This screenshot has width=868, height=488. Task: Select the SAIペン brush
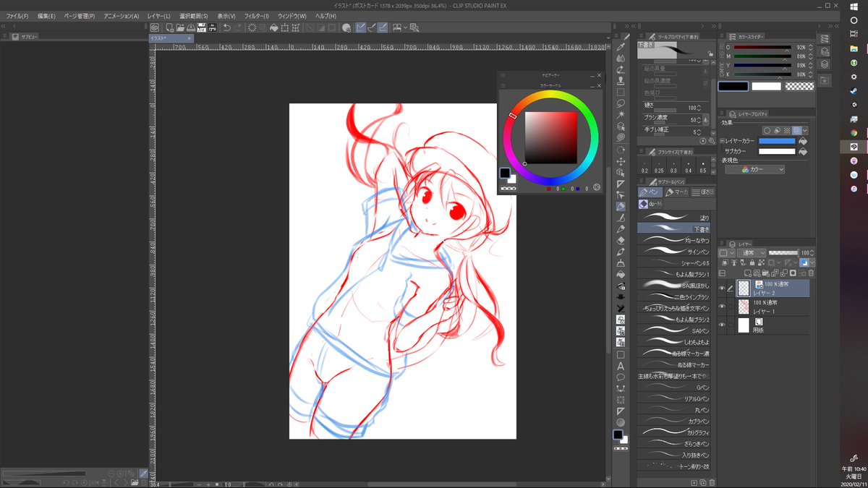[x=674, y=331]
